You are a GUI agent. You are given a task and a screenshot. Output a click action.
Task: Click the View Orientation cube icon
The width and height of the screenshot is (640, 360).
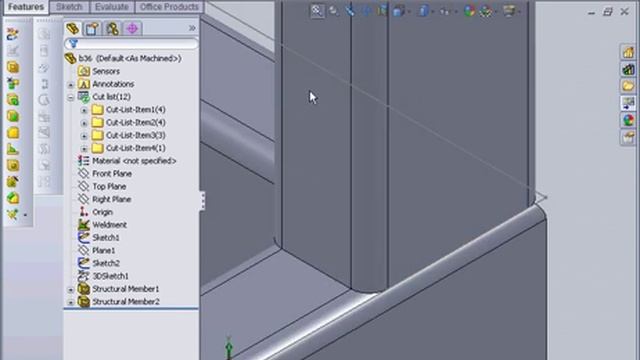pos(398,11)
